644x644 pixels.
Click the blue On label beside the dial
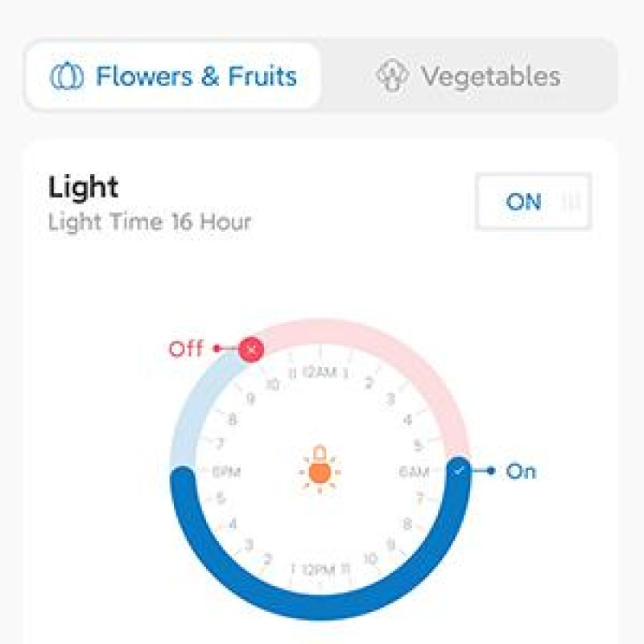[522, 471]
